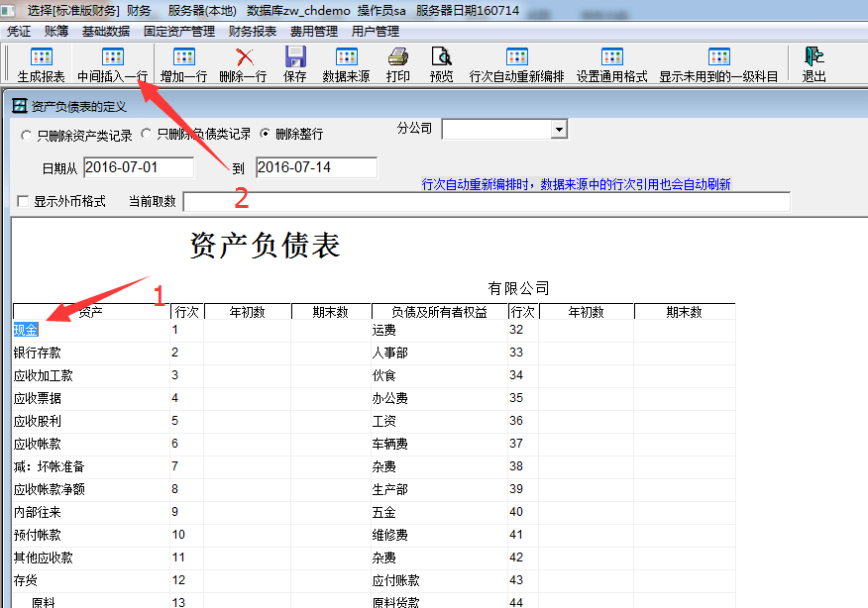868x608 pixels.
Task: Select 删除整行 radio button
Action: coord(266,134)
